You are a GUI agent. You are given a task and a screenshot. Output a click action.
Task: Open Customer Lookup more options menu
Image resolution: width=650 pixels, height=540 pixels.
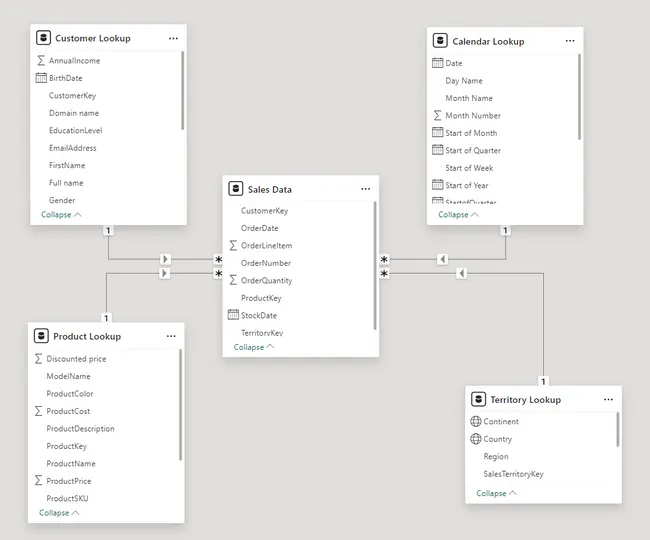click(x=173, y=38)
